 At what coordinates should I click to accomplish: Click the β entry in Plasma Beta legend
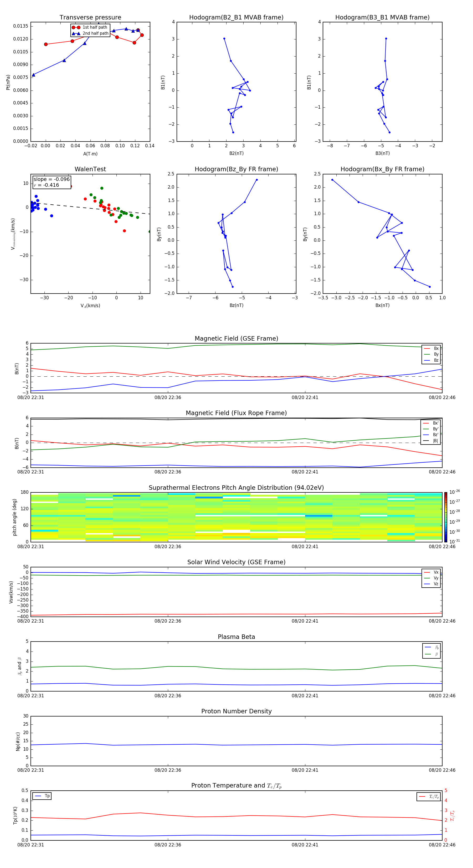[x=431, y=654]
